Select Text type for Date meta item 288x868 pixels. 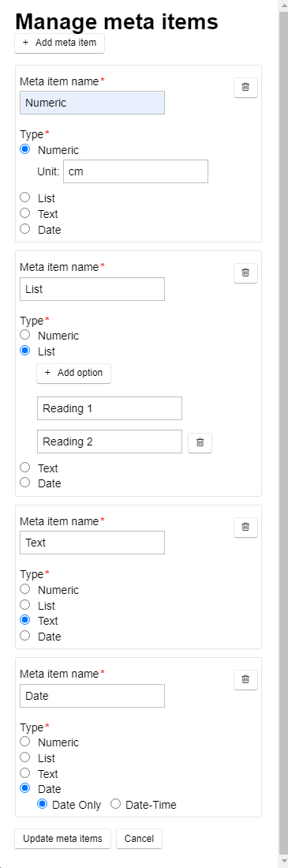pyautogui.click(x=25, y=772)
